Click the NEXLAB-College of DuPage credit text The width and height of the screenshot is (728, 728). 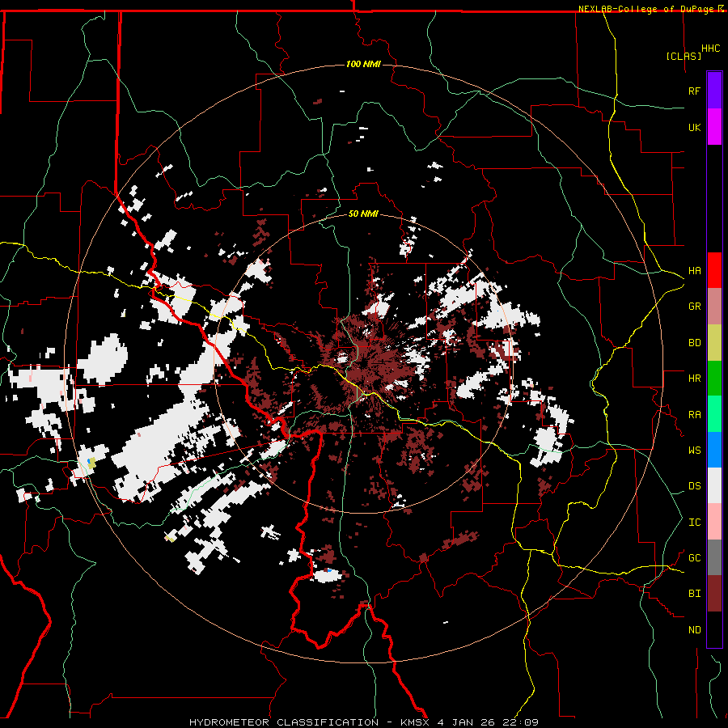tap(646, 9)
